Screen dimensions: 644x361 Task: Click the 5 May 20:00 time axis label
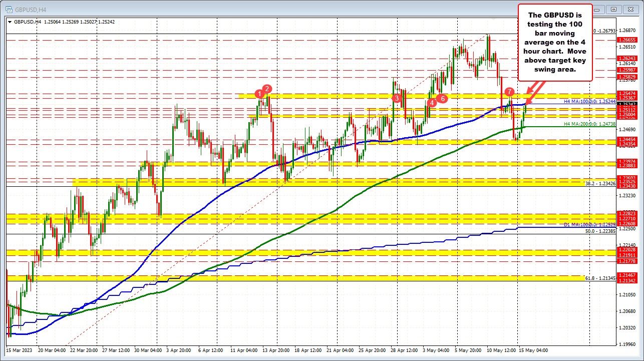(x=467, y=350)
